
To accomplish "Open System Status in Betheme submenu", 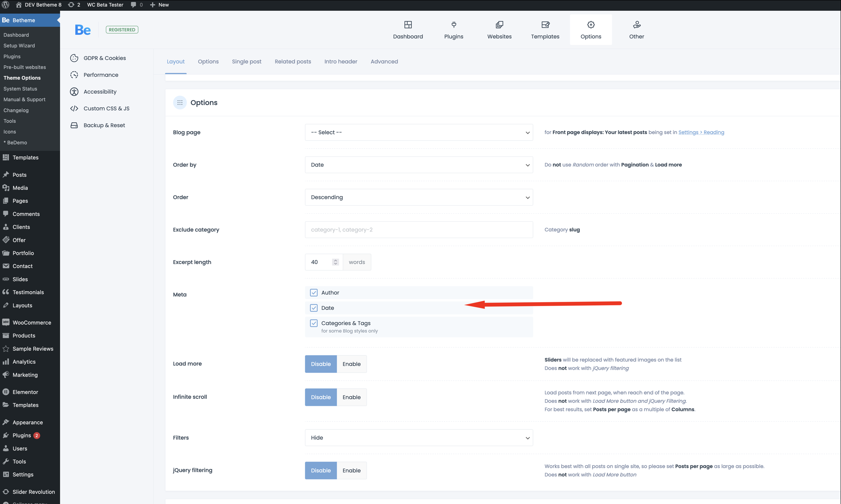I will point(20,89).
